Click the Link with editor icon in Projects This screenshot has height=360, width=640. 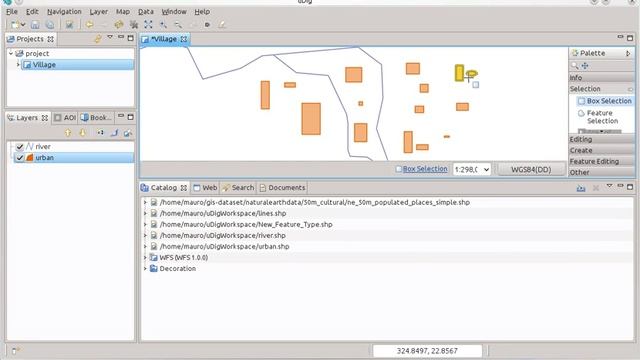[x=98, y=39]
